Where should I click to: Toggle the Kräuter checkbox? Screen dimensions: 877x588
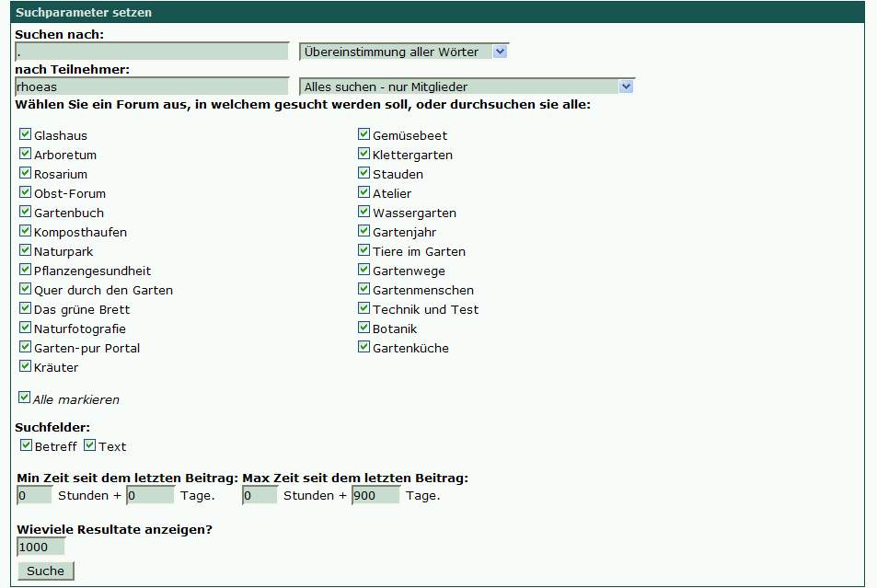25,366
